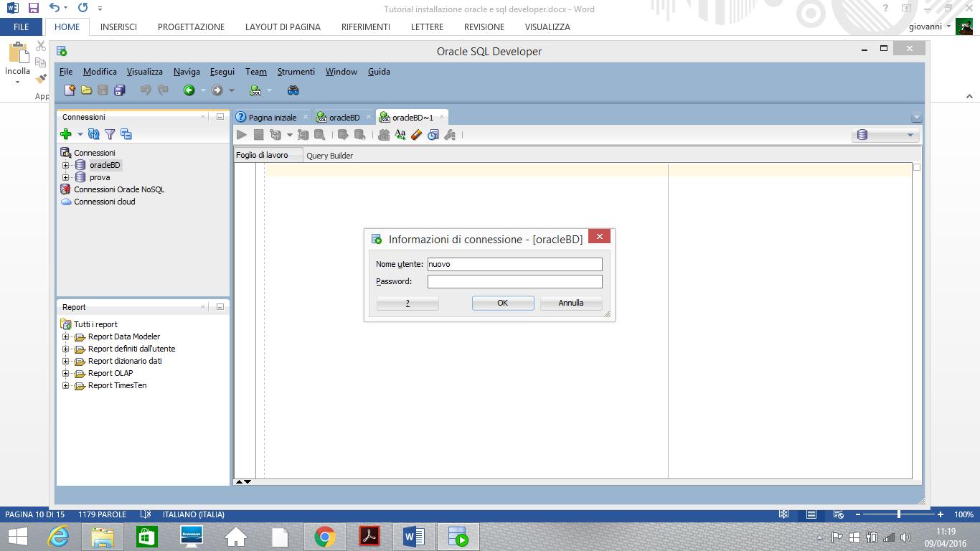Click OK in the connection dialog
The height and width of the screenshot is (551, 980).
pyautogui.click(x=503, y=303)
